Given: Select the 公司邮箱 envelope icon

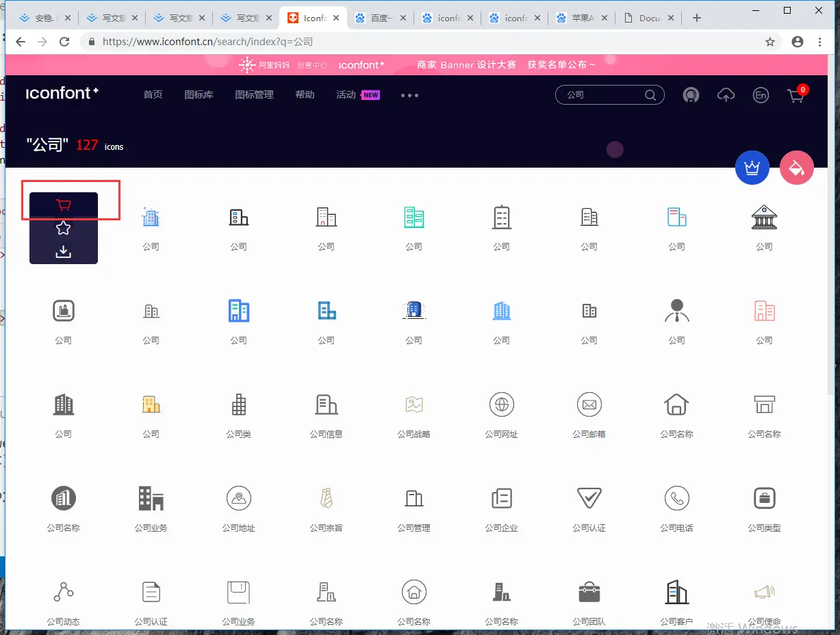Looking at the screenshot, I should point(589,405).
